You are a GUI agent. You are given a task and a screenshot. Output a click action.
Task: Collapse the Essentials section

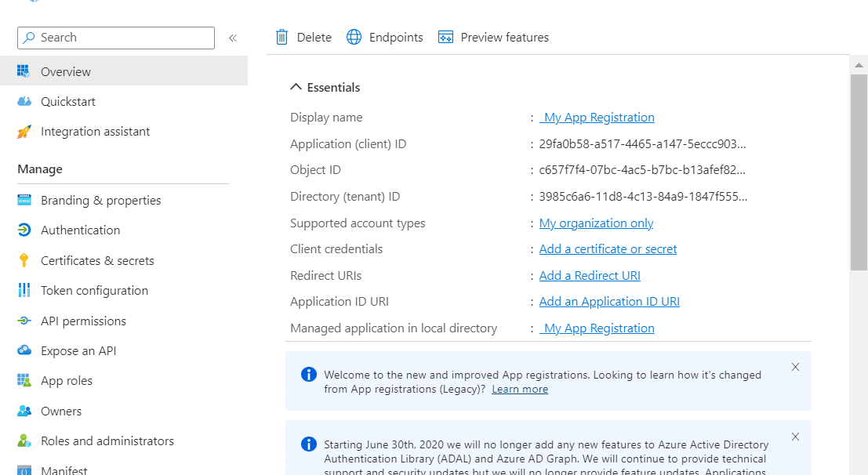[296, 87]
